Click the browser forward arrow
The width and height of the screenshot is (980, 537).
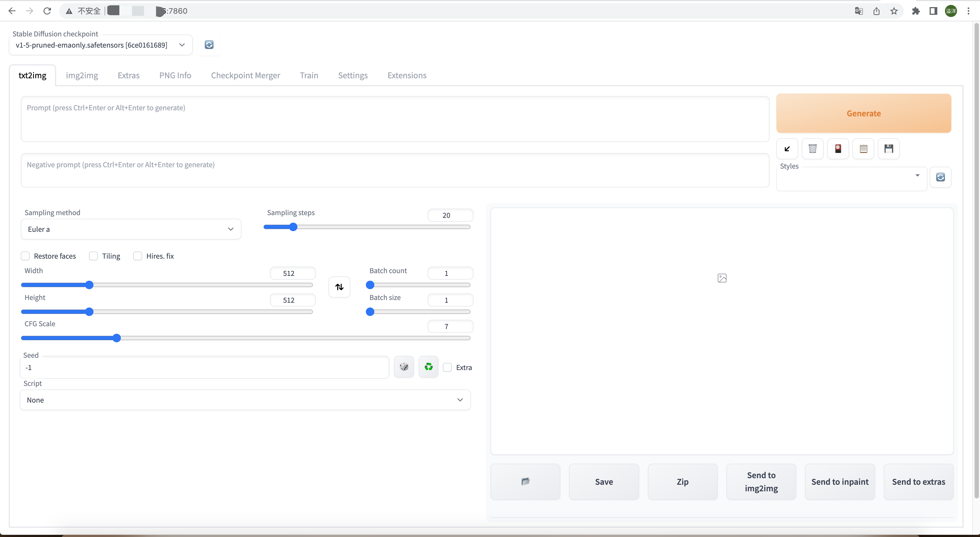(x=29, y=11)
